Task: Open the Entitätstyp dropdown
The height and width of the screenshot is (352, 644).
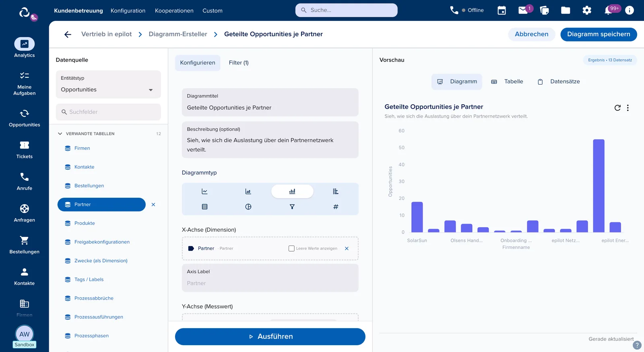Action: click(108, 85)
